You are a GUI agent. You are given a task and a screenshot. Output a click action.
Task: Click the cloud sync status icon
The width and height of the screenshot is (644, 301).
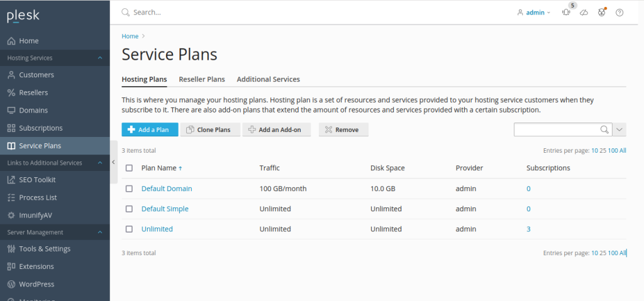[584, 13]
